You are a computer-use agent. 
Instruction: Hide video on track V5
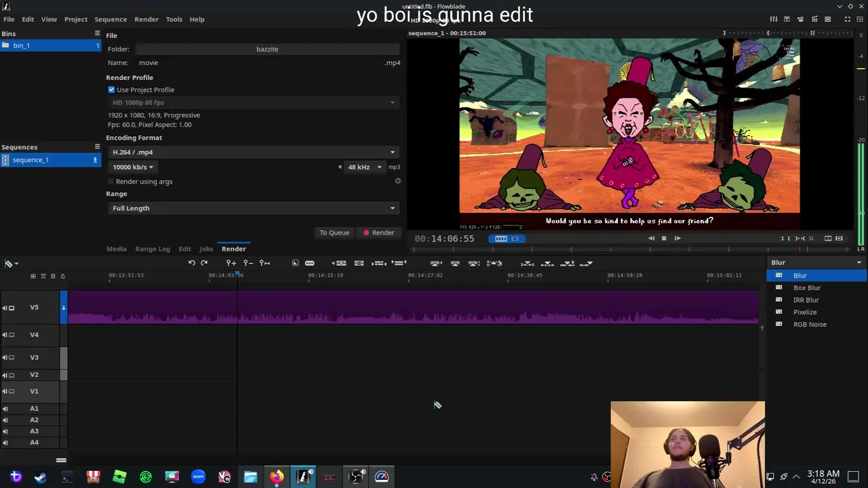click(x=12, y=308)
